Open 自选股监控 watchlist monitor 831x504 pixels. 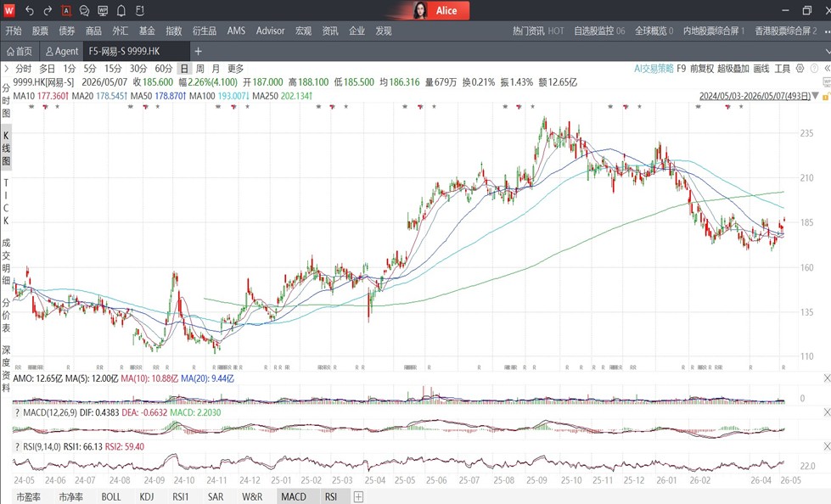[x=599, y=31]
